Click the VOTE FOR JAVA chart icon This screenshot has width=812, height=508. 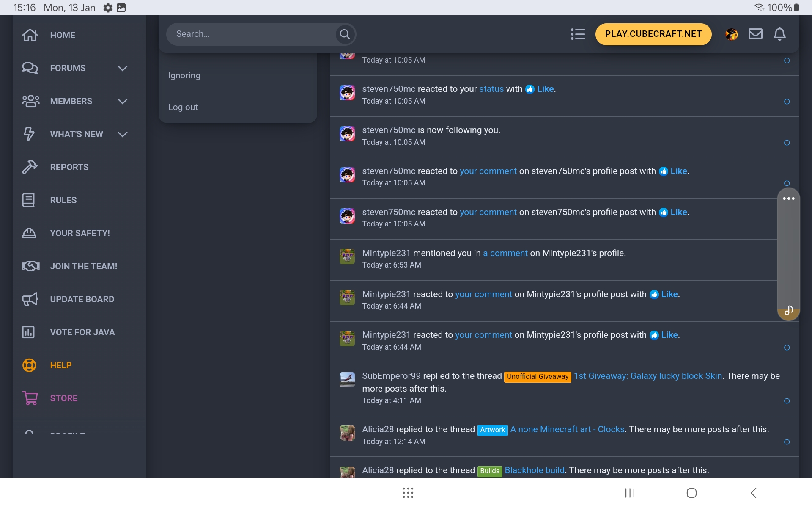coord(28,332)
